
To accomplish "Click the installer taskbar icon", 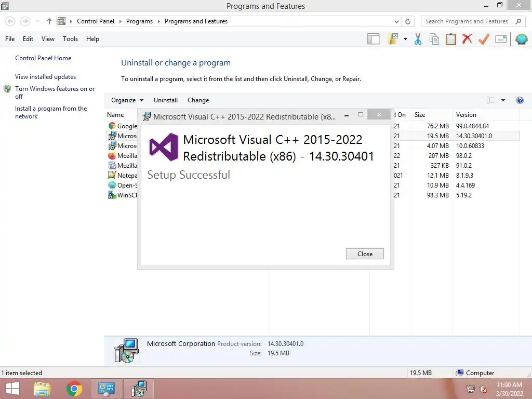I will tap(139, 389).
